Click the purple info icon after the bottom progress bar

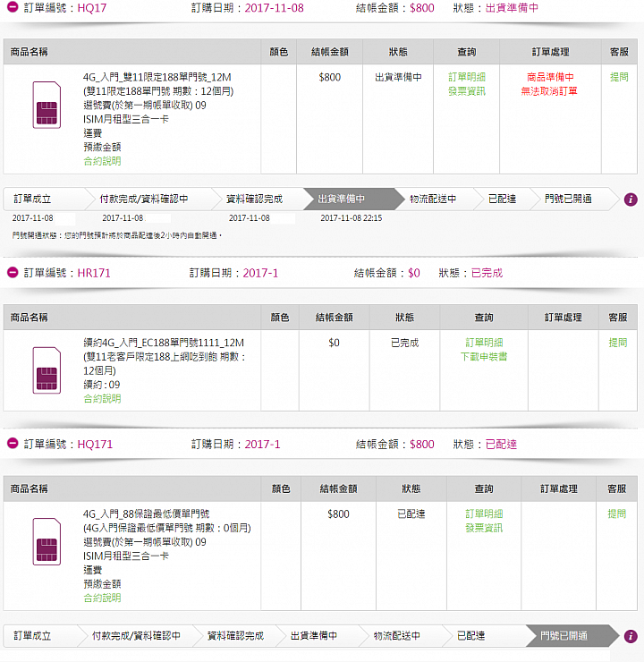631,636
